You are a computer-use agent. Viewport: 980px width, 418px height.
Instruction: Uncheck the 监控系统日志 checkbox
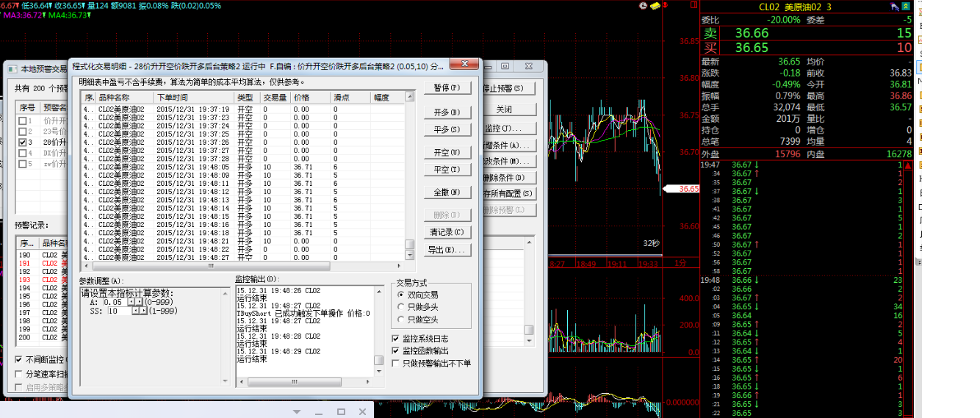397,339
